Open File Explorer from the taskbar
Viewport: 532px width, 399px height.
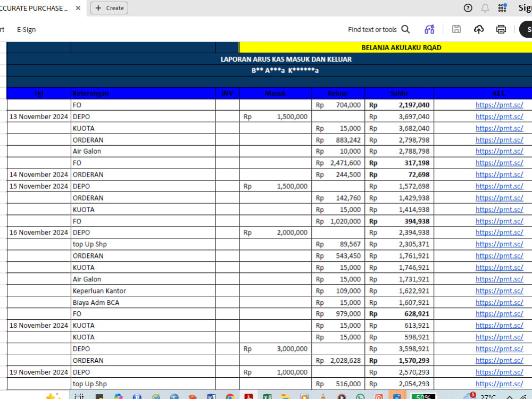286,396
